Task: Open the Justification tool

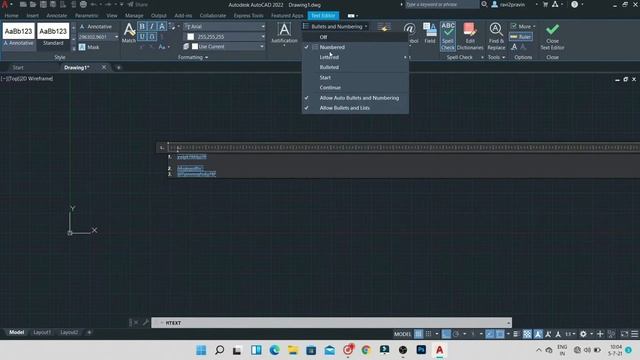Action: [x=284, y=33]
